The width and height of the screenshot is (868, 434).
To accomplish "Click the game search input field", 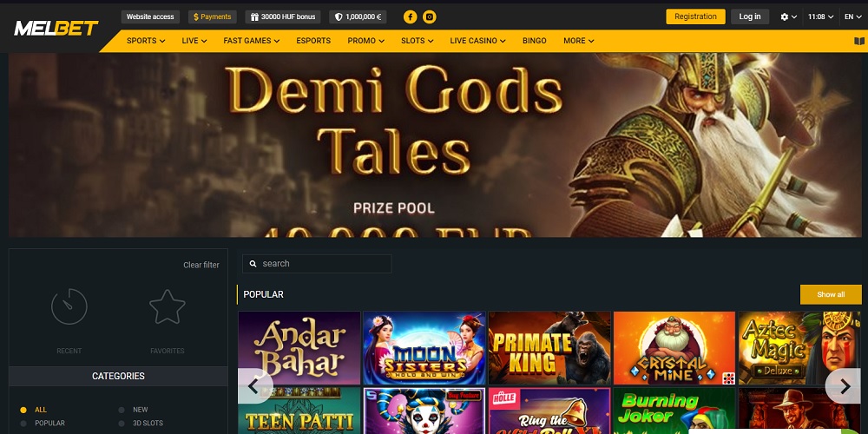I will coord(317,264).
